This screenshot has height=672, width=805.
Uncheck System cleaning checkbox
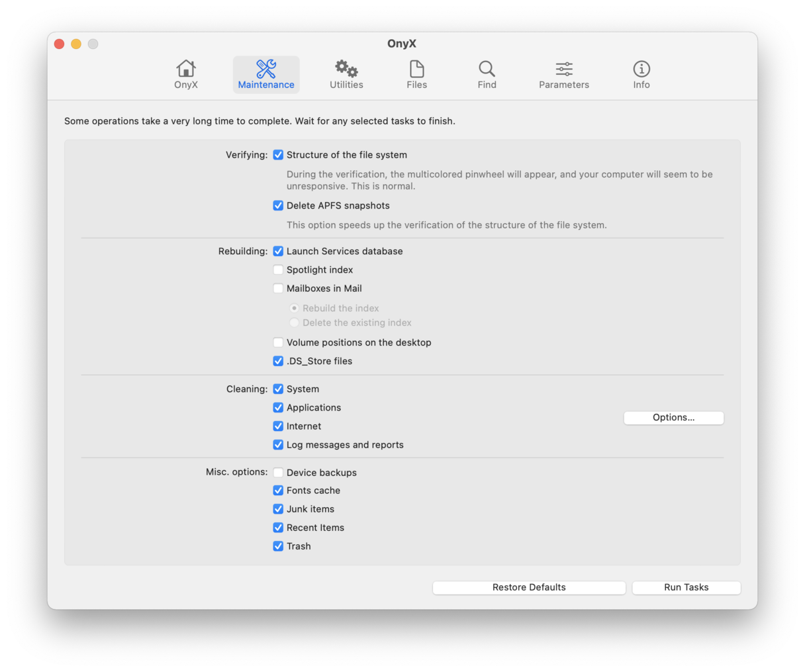[x=278, y=389]
